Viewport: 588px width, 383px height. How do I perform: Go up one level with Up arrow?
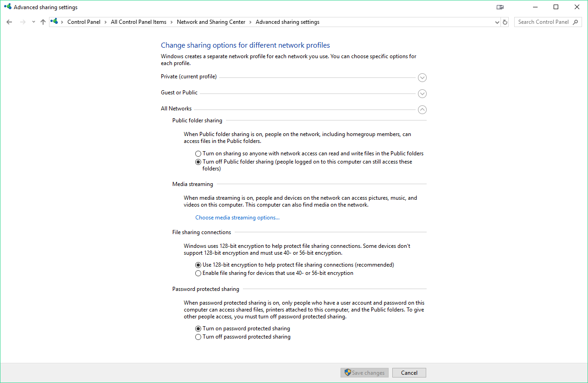tap(43, 22)
